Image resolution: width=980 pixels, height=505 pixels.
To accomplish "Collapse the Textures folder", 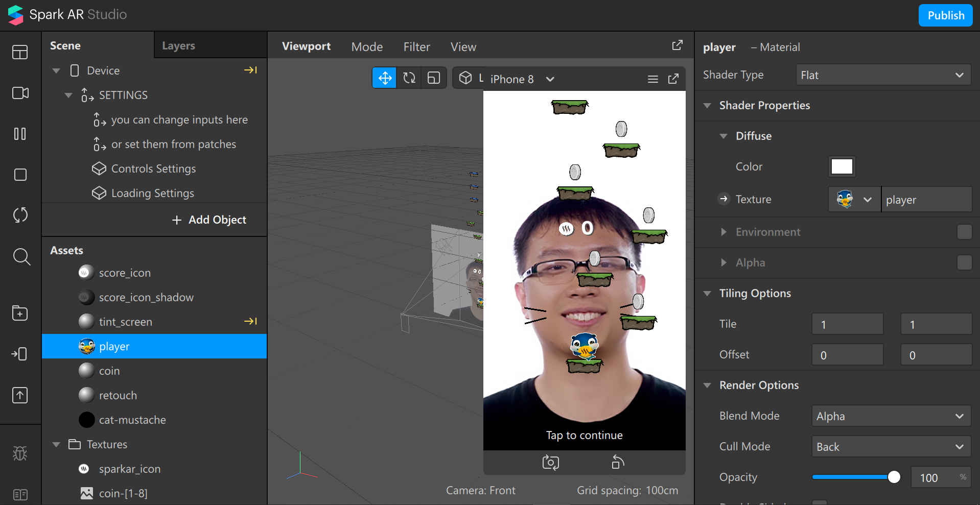I will [x=56, y=444].
